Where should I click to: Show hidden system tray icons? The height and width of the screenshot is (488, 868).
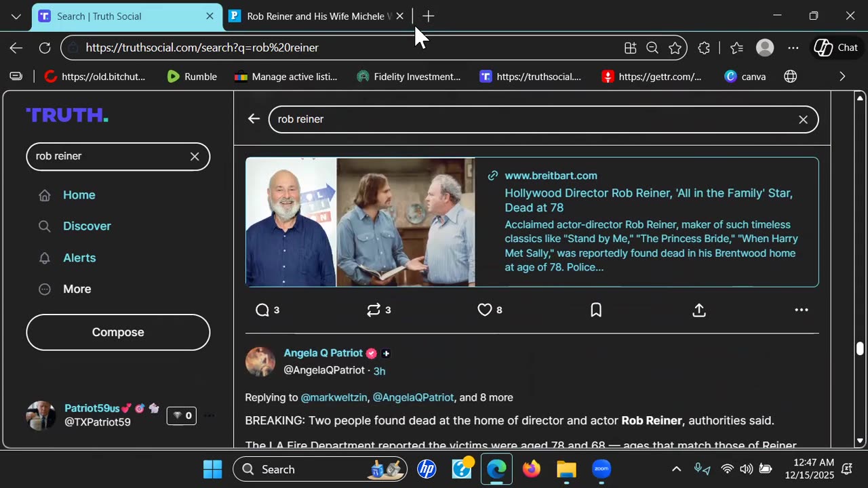676,469
